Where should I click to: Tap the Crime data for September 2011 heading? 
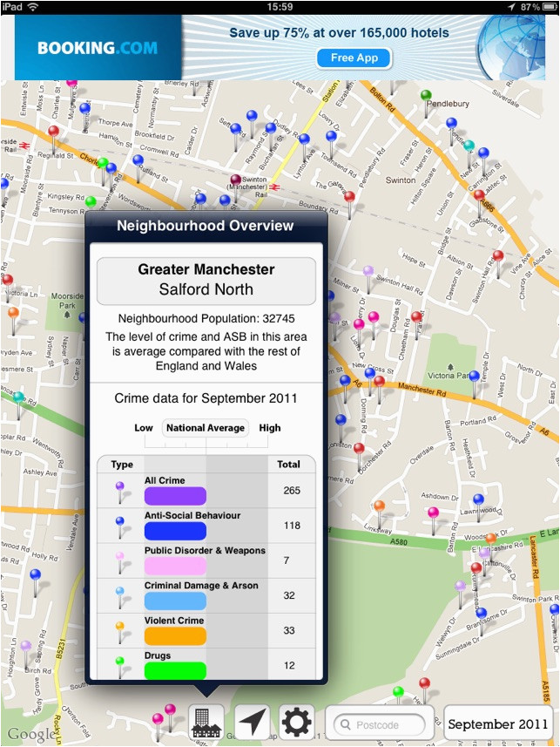(206, 398)
